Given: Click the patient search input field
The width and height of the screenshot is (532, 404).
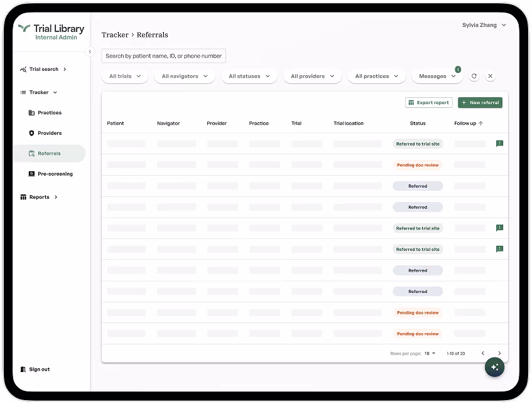Looking at the screenshot, I should [x=163, y=56].
